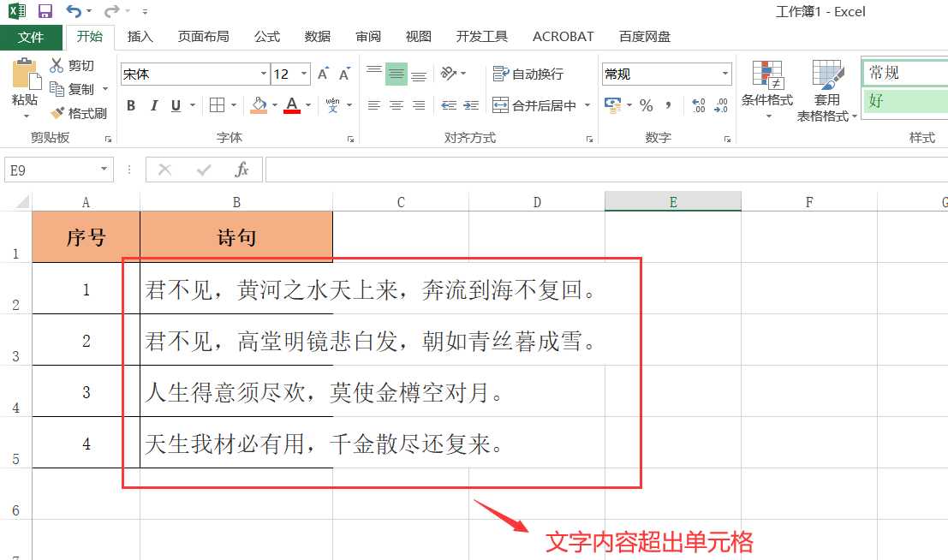Click the red font color A
The height and width of the screenshot is (560, 948).
292,105
